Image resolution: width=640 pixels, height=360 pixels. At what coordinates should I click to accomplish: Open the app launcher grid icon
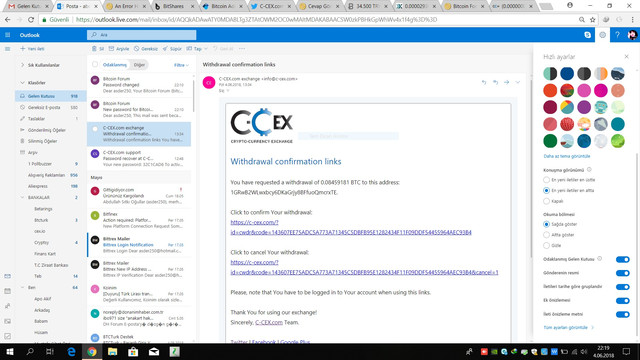point(7,35)
